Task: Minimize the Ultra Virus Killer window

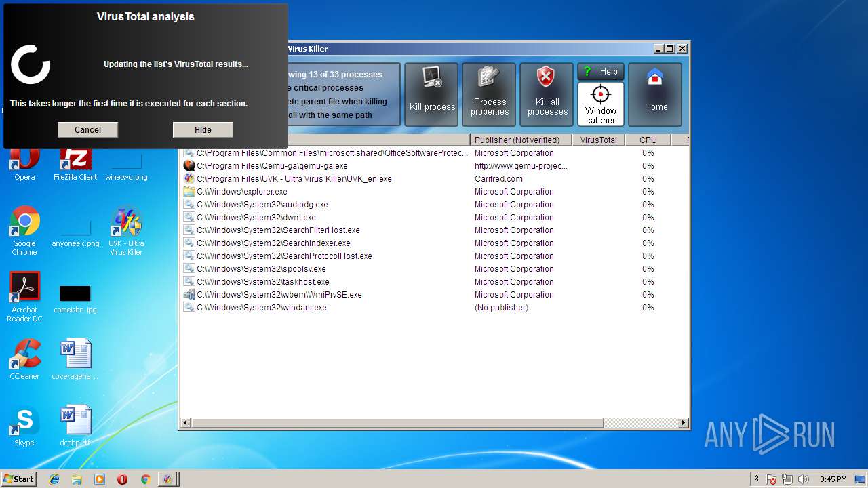Action: pos(659,49)
